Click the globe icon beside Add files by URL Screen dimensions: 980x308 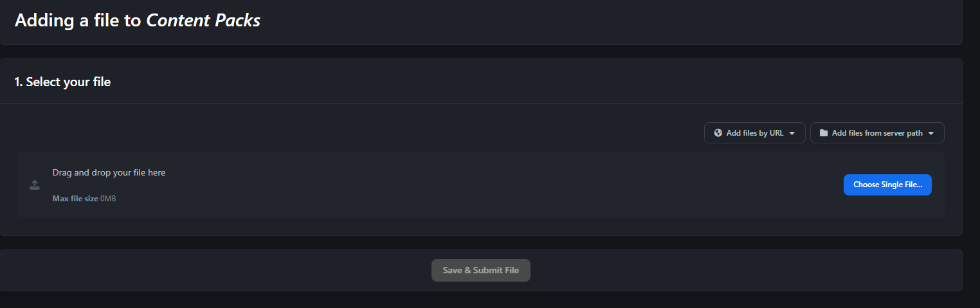718,133
